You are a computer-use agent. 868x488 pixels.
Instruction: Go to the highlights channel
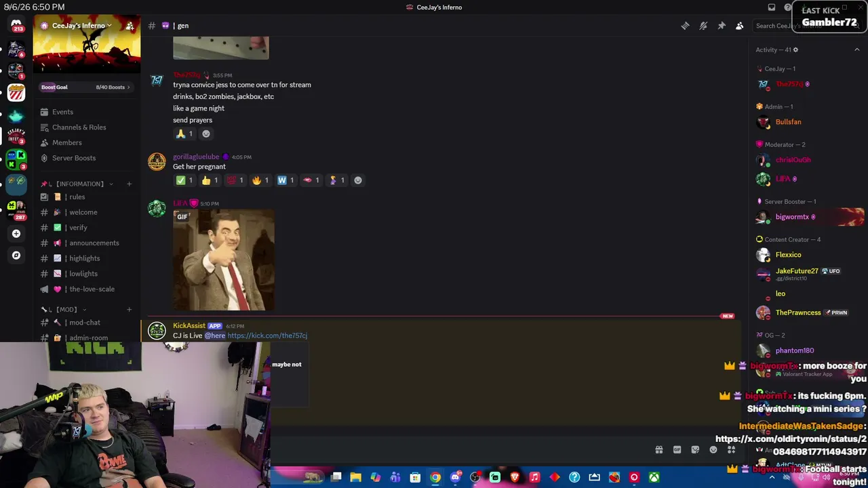87,258
